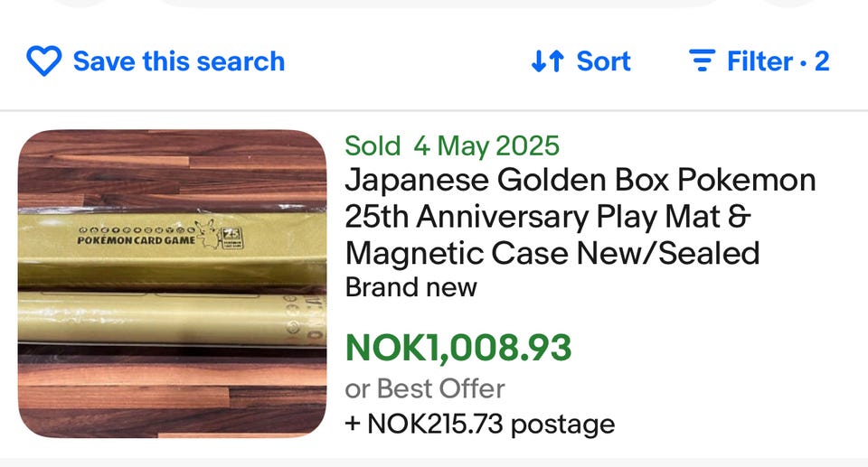Click the "+ NOK215.73 postage" text
This screenshot has width=868, height=467.
[479, 424]
